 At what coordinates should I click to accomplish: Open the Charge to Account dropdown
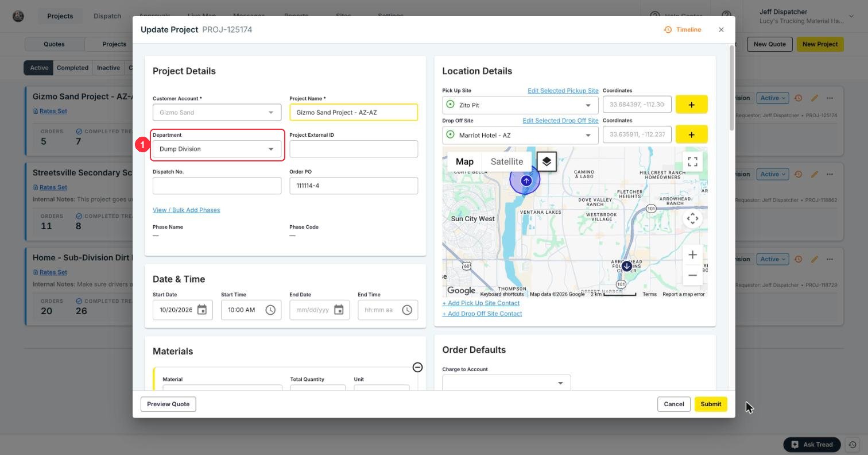pos(506,383)
